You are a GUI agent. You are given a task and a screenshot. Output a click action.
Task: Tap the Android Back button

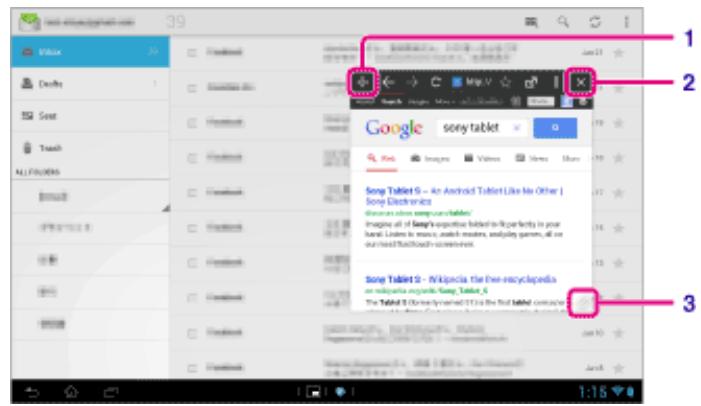pos(32,392)
